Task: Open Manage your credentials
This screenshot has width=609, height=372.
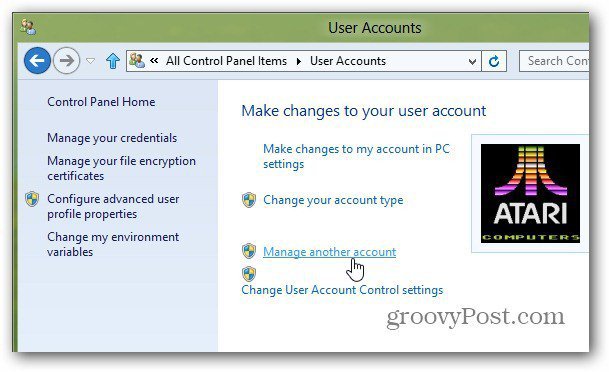Action: (112, 138)
